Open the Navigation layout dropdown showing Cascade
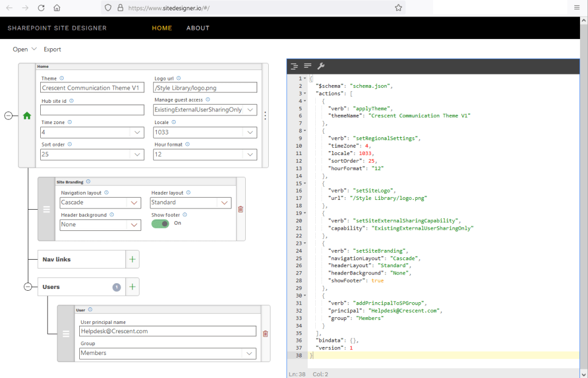Viewport: 588px width, 378px height. (x=100, y=203)
